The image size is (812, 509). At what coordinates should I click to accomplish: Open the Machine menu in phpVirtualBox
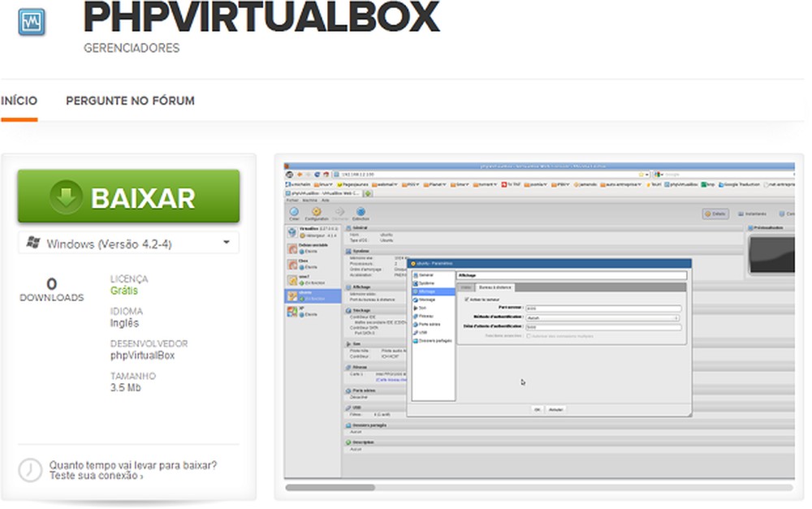tap(308, 201)
